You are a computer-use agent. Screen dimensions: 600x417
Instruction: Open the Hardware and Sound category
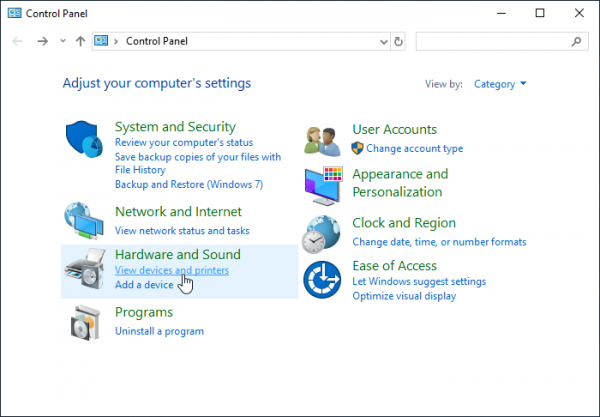click(x=178, y=254)
